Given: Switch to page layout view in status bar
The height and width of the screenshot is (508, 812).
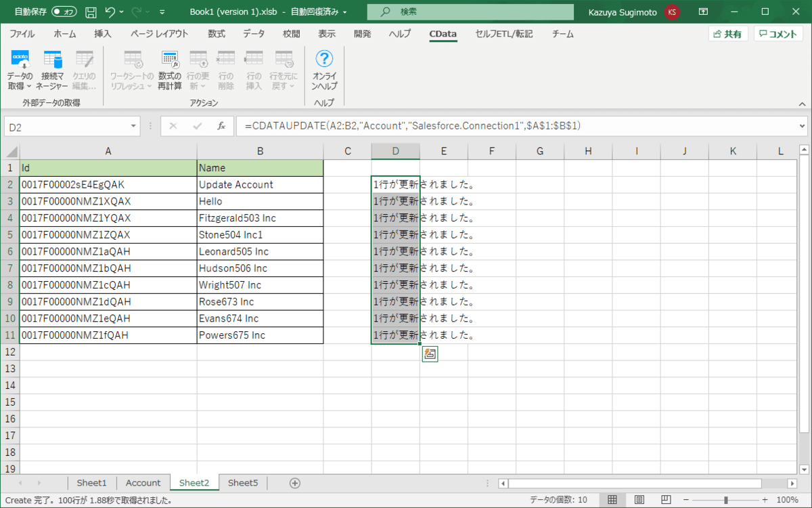Looking at the screenshot, I should 639,500.
